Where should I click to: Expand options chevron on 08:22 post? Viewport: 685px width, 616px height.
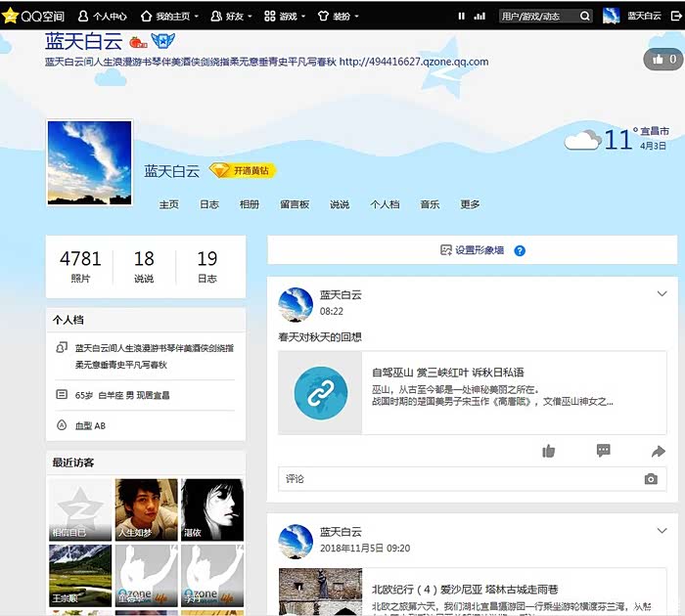point(662,294)
